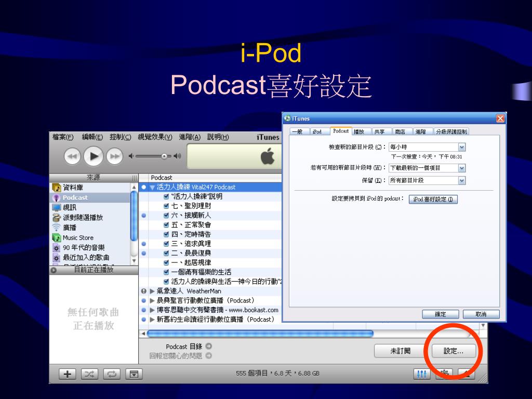Screen dimensions: 532x399
Task: Click the Play button in iTunes
Action: pos(94,156)
